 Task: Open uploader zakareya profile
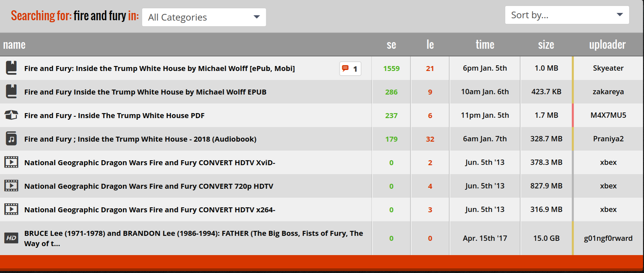[608, 92]
